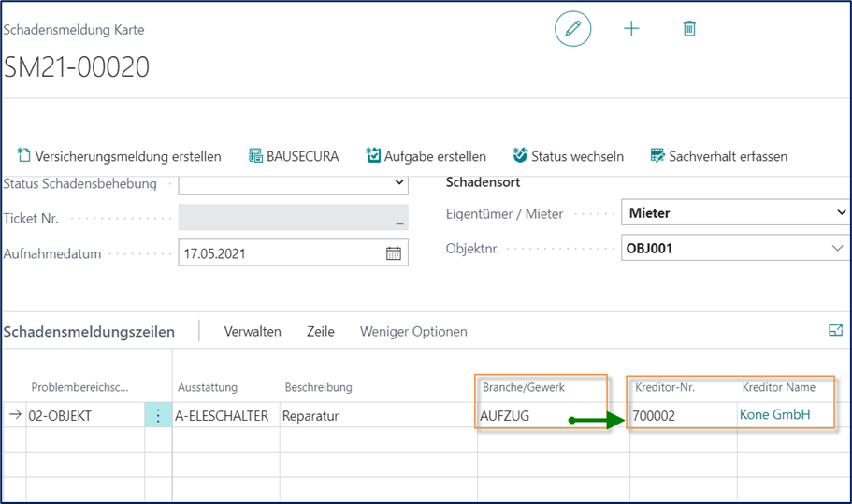The width and height of the screenshot is (852, 504).
Task: Click Weniger Optionen
Action: [413, 332]
